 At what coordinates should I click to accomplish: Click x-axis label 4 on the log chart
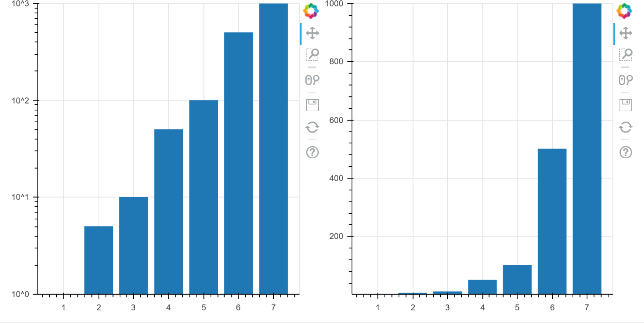169,307
